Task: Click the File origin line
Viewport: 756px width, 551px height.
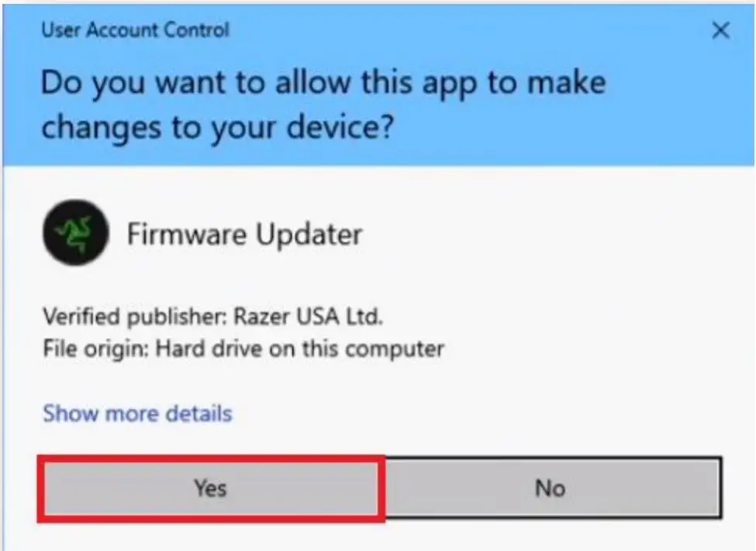Action: (x=243, y=348)
